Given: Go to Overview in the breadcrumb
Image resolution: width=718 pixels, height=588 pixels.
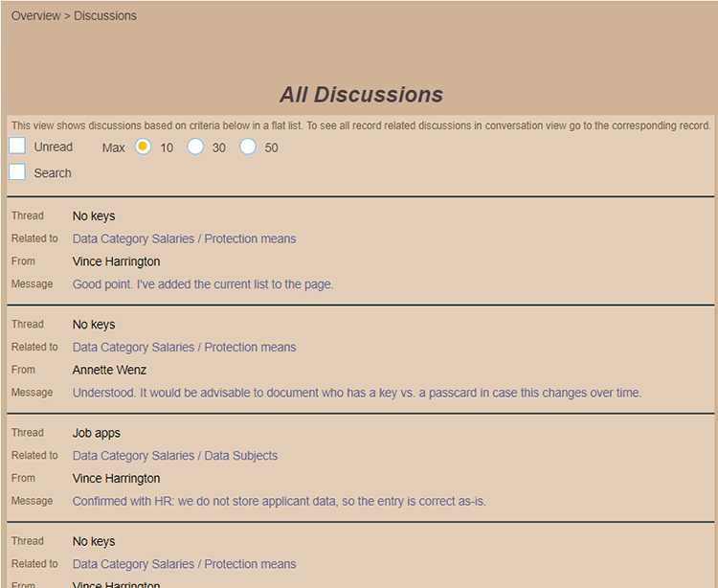Looking at the screenshot, I should click(35, 16).
